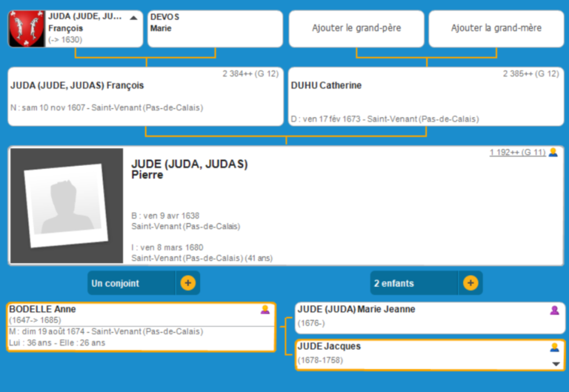Add spouse with plus icon near Un conjoint

coord(188,283)
